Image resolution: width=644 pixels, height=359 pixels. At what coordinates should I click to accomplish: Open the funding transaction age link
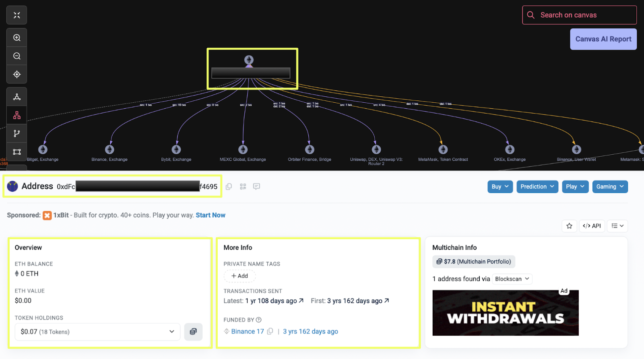310,331
